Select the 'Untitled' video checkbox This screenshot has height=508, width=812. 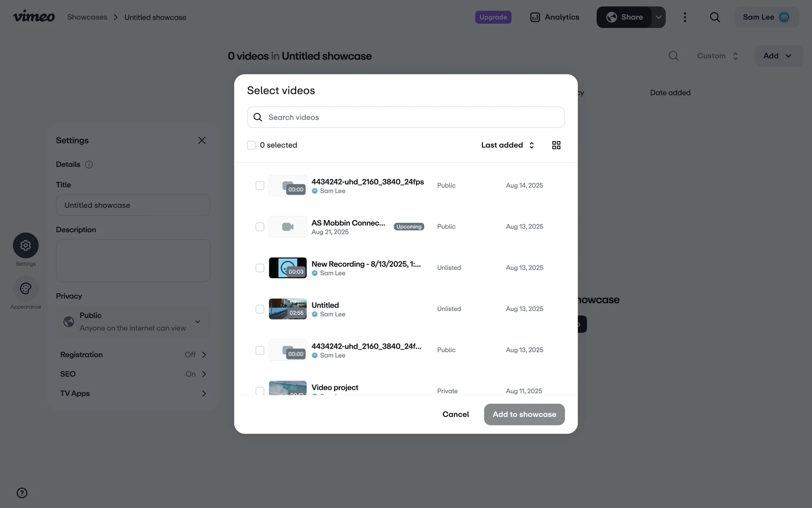tap(260, 309)
